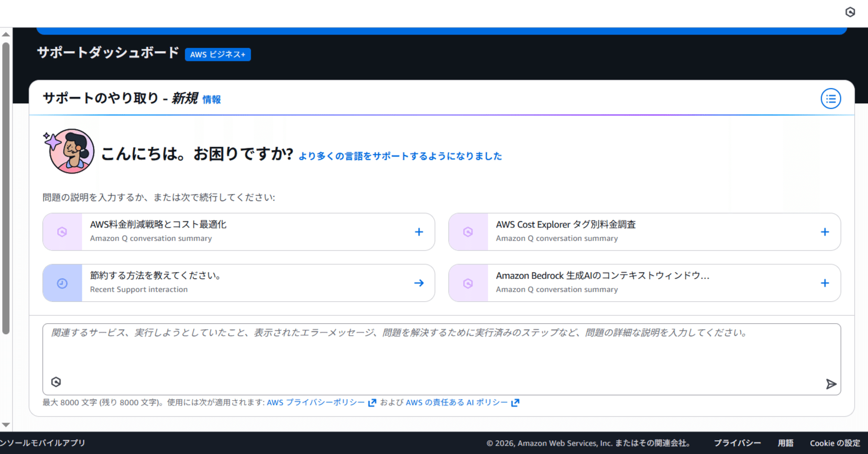
Task: Select Amazon Bedrock 生成AI card
Action: click(645, 283)
